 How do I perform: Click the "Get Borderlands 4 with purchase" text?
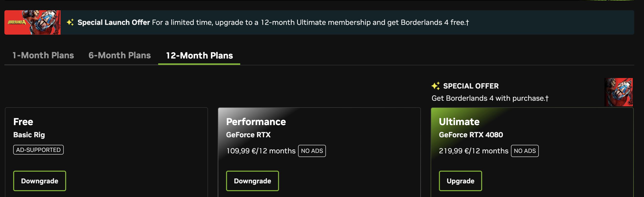(x=490, y=98)
